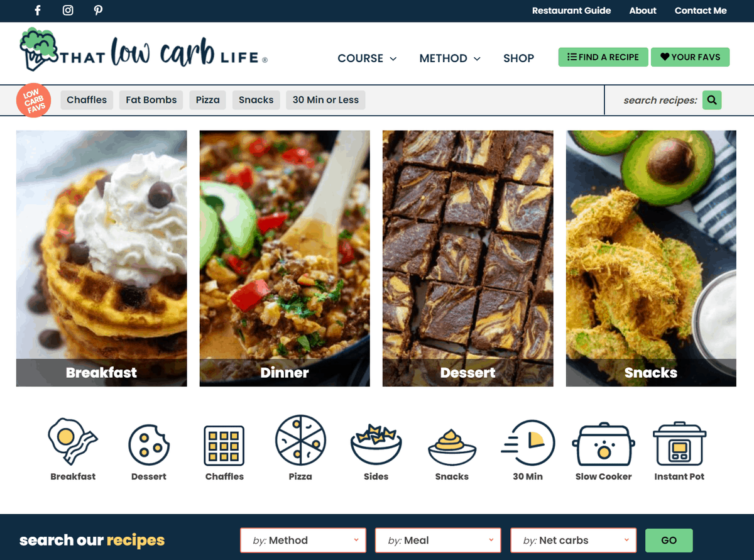The width and height of the screenshot is (754, 560).
Task: Choose the Slow Cooker icon
Action: (603, 444)
